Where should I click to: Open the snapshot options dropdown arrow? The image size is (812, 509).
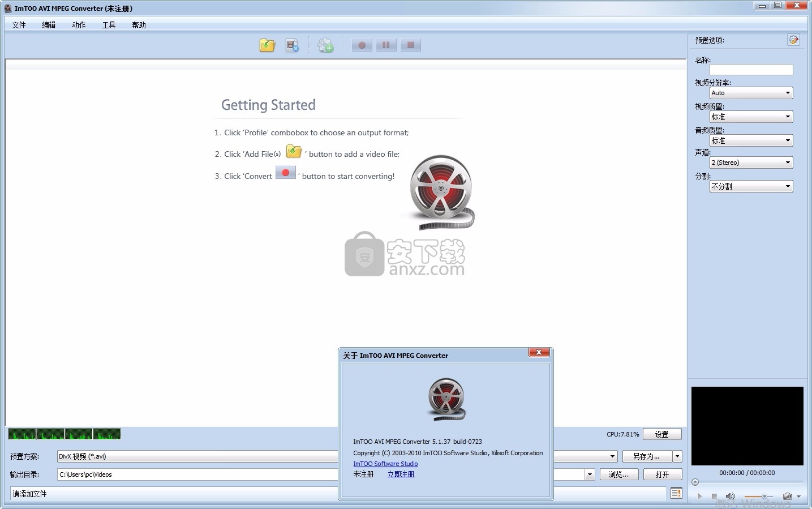[798, 497]
